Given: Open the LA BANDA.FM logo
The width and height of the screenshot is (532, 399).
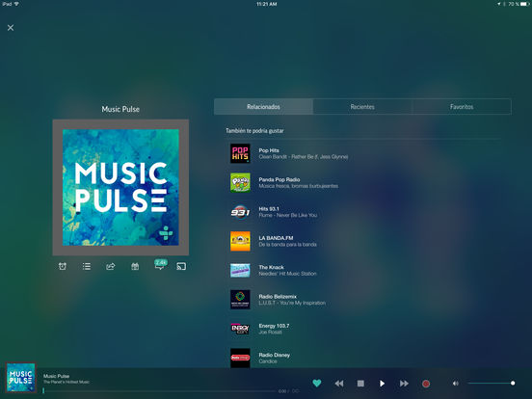Looking at the screenshot, I should point(240,241).
